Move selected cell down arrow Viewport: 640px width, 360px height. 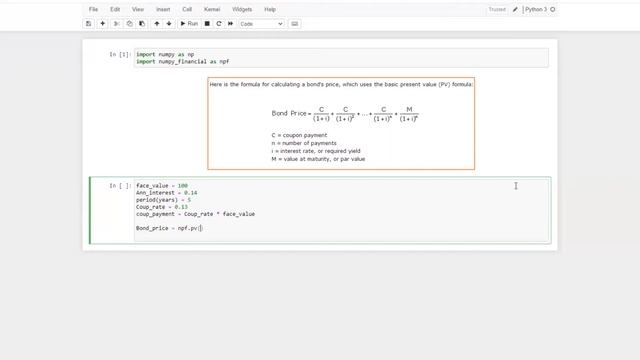169,24
